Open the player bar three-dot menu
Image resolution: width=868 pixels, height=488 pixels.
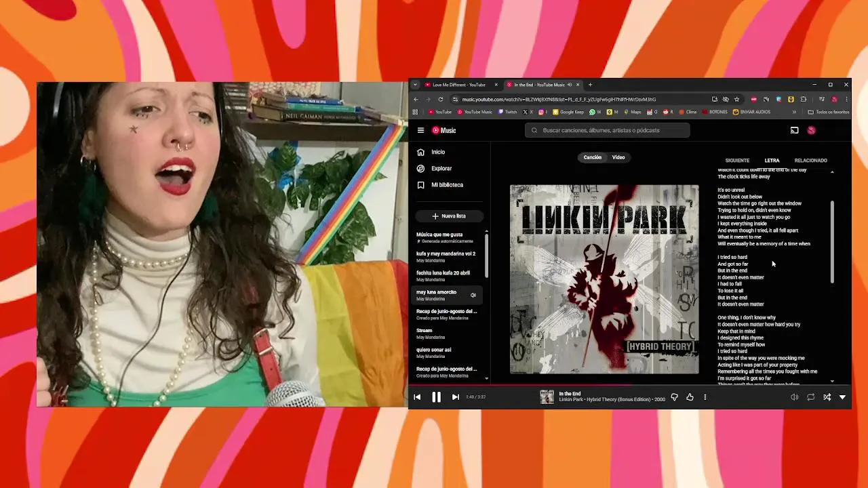[x=705, y=397]
